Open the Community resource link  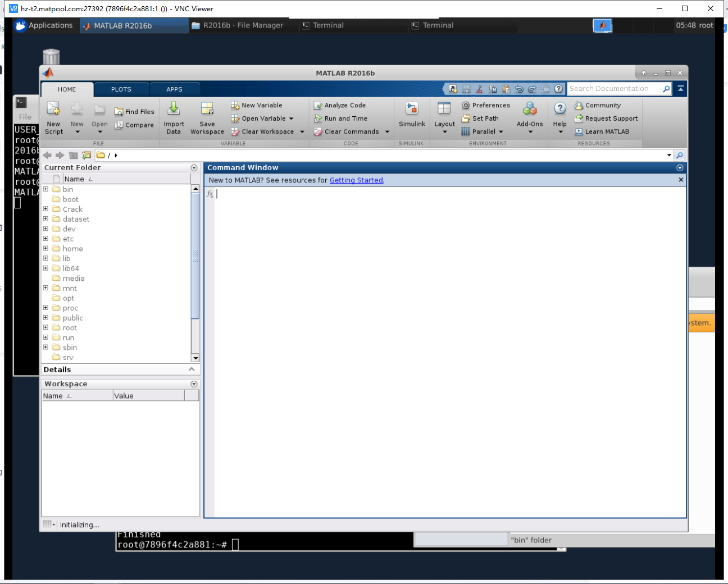598,105
